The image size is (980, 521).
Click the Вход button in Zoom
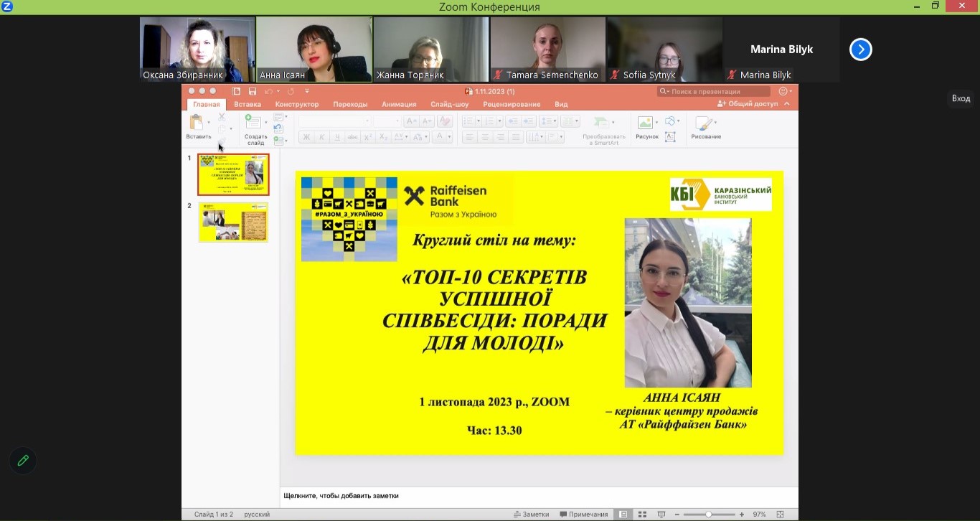961,98
